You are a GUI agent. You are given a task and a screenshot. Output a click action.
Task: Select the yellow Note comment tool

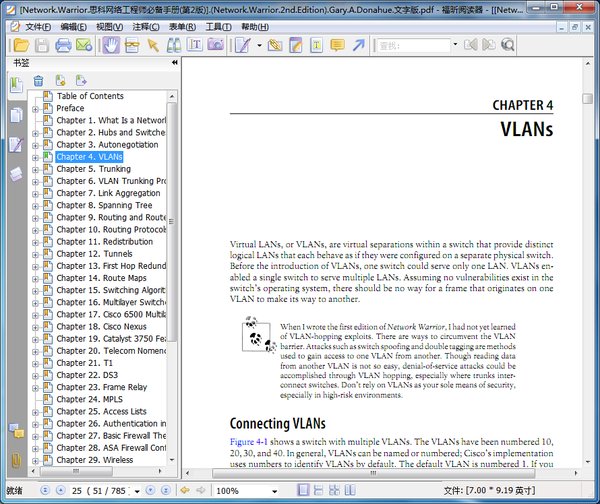[x=338, y=45]
